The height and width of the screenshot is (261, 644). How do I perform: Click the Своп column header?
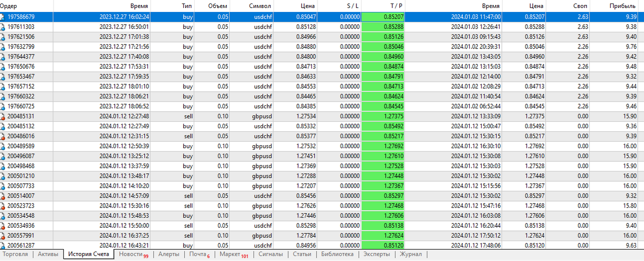point(580,6)
